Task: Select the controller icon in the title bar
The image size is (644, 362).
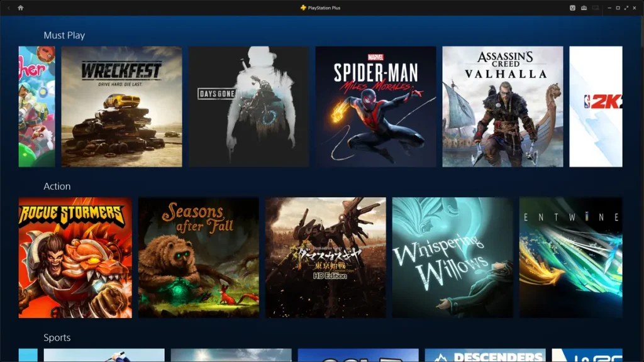Action: click(x=572, y=8)
